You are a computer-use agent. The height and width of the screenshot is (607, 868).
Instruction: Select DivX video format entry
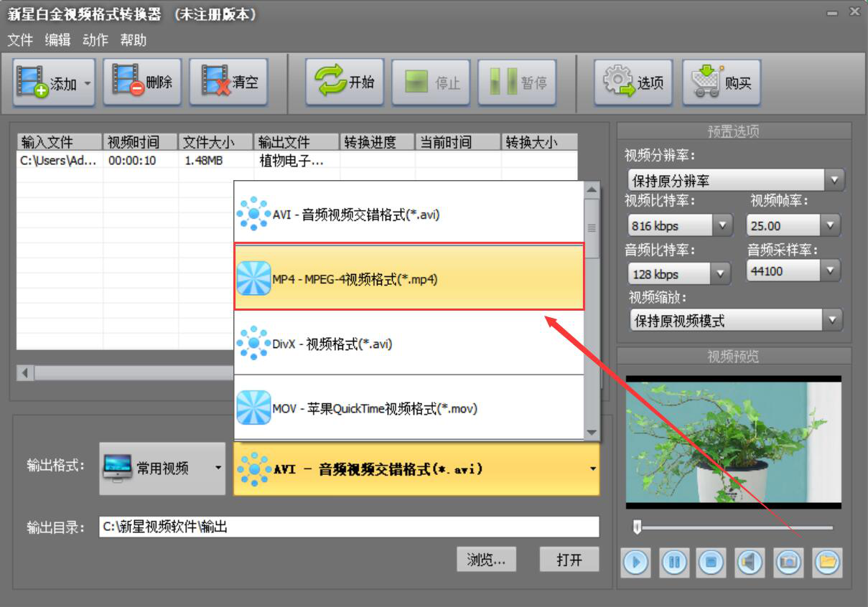point(409,343)
